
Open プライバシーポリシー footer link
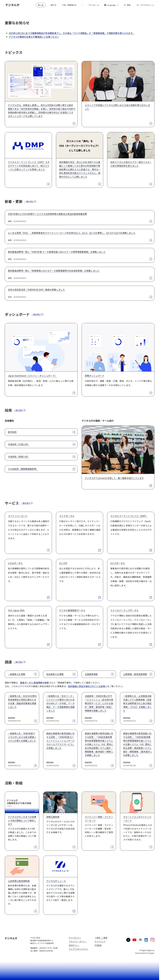(x=78, y=942)
